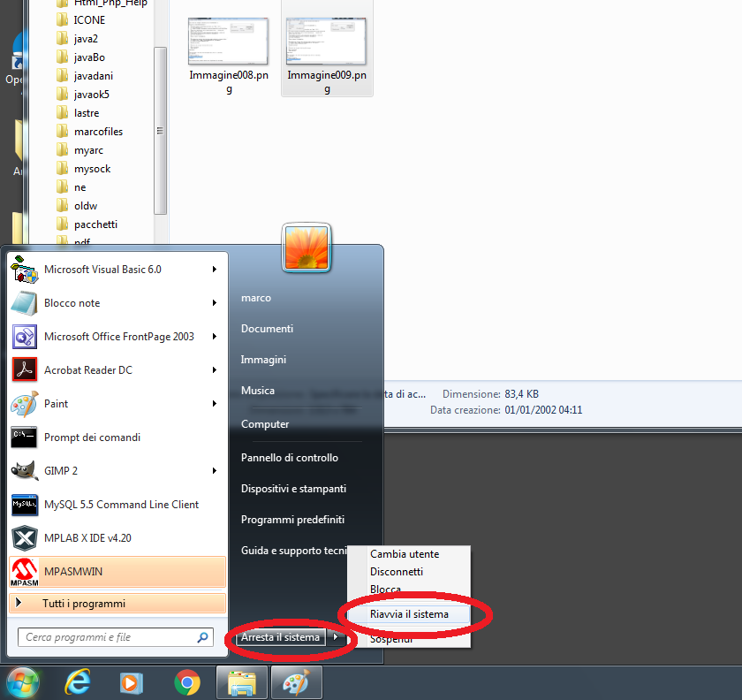Expand Paint recent files arrow
This screenshot has width=742, height=700.
click(x=215, y=404)
